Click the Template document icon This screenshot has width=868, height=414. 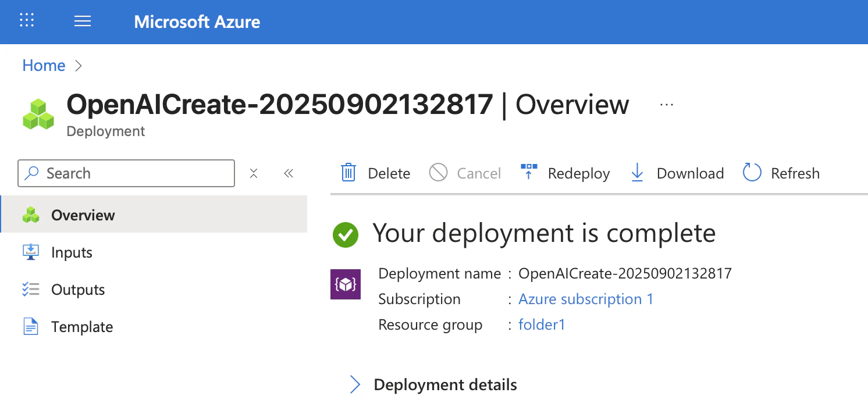point(30,326)
